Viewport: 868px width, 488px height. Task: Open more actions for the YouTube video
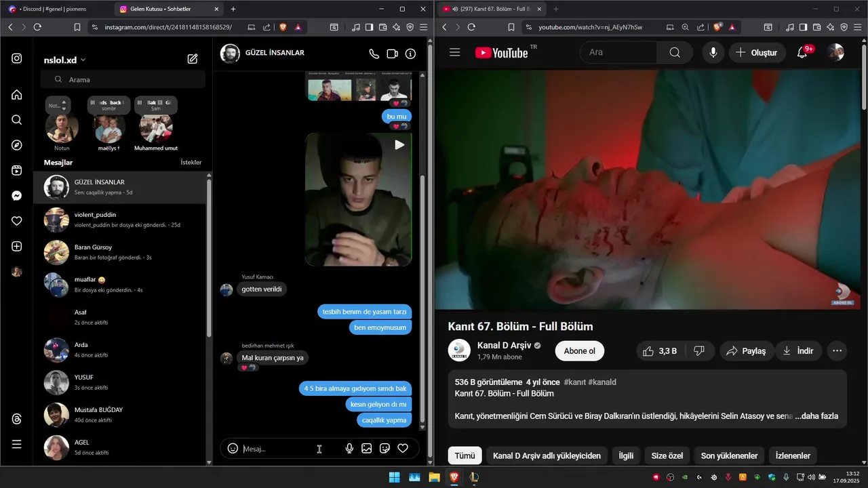[837, 351]
